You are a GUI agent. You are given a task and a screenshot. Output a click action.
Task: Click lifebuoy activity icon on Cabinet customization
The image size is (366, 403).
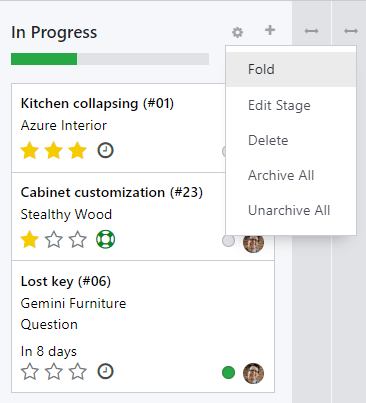pyautogui.click(x=105, y=239)
